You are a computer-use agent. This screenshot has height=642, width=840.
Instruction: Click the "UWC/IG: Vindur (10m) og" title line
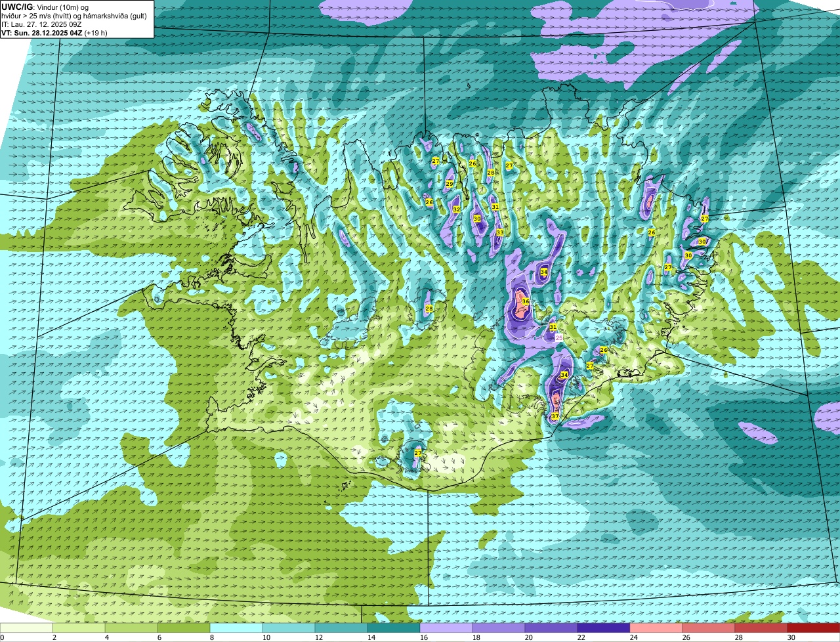(45, 7)
